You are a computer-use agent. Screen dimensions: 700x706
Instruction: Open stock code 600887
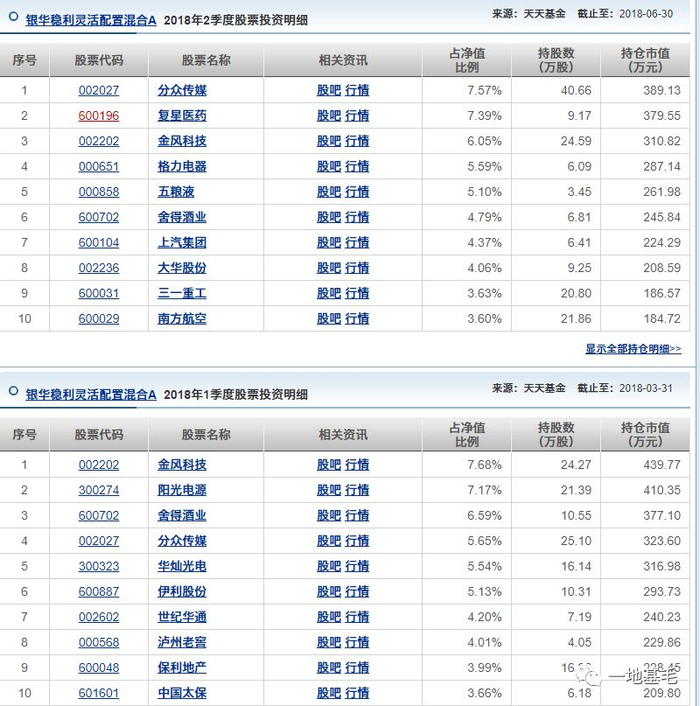[x=99, y=592]
